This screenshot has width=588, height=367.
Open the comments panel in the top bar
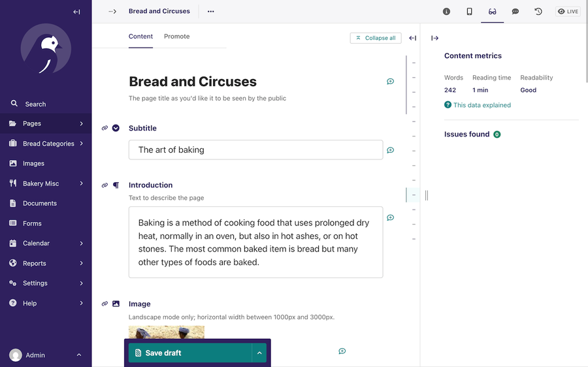point(515,12)
